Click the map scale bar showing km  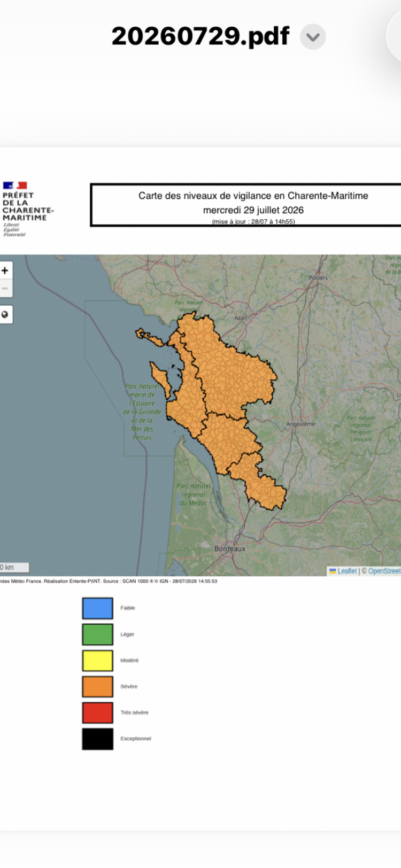(x=14, y=568)
